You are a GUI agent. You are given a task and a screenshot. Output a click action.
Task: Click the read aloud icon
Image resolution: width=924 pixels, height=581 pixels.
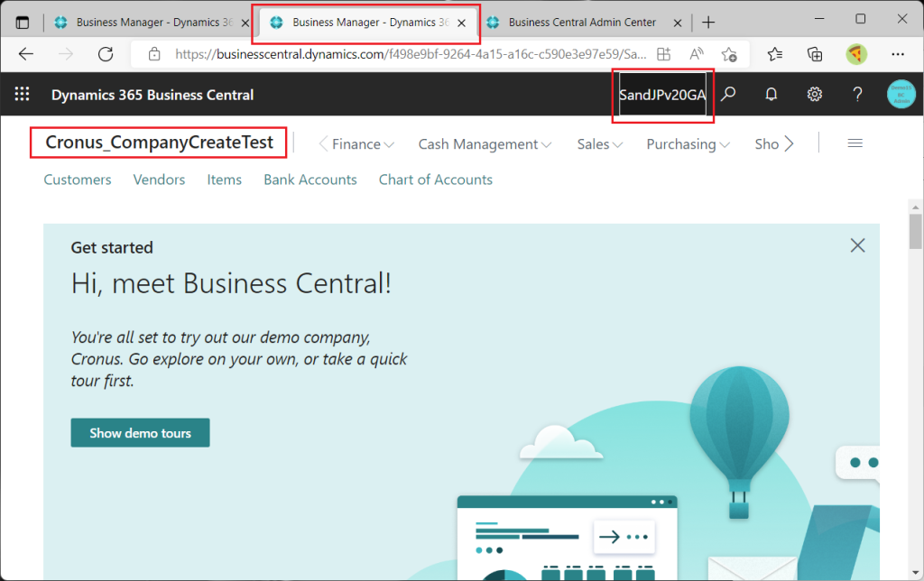(x=696, y=54)
